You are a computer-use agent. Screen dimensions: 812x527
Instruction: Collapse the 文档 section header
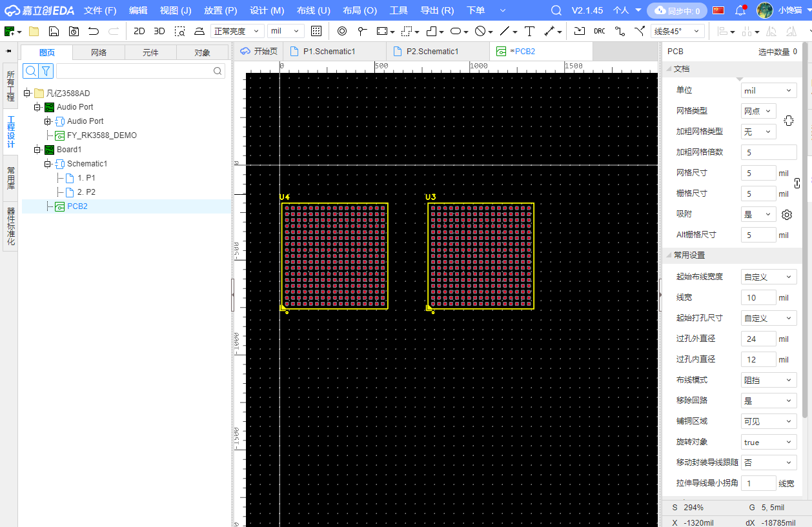pyautogui.click(x=682, y=69)
